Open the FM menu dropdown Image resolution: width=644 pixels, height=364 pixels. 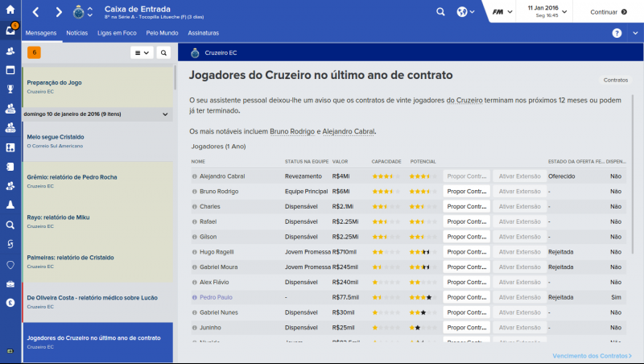pos(502,12)
